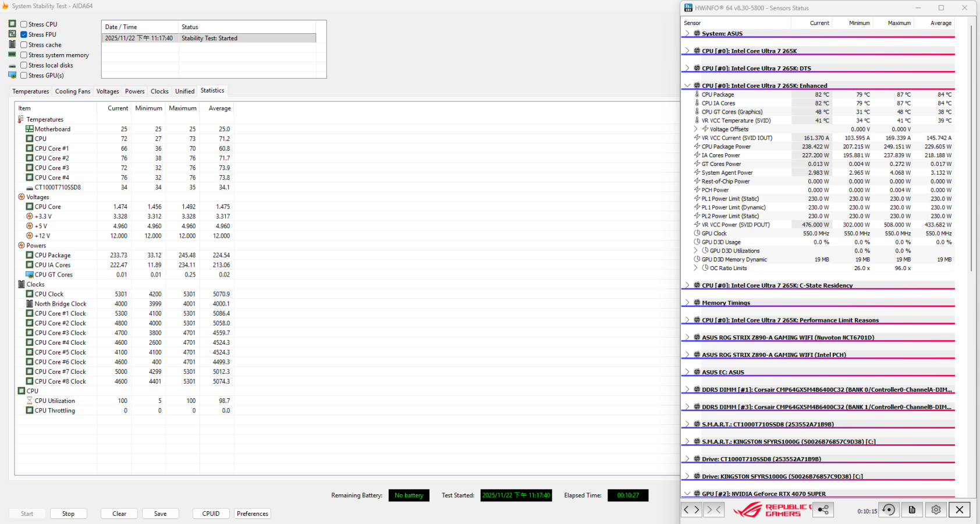This screenshot has width=980, height=524.
Task: Collapse the CPU Enhanced sensor group
Action: pos(687,86)
